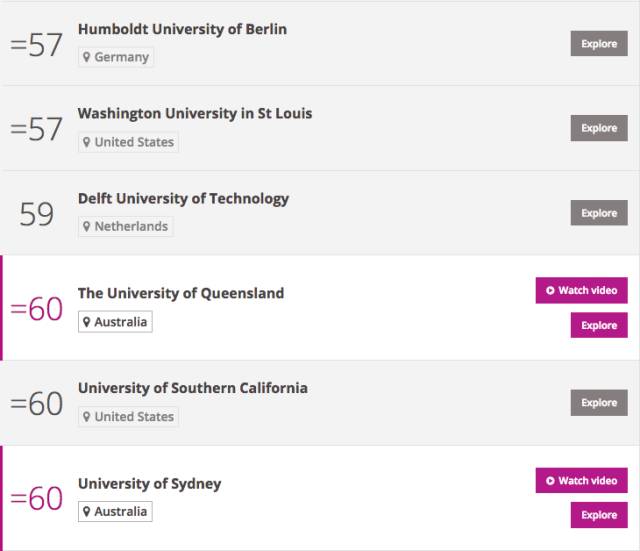Select the University of Sydney name link

(x=150, y=484)
